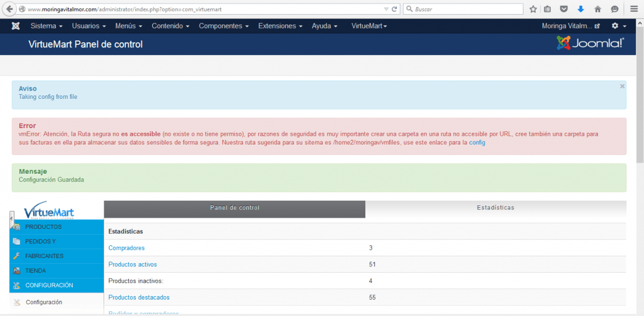Click the Pocket icon in browser toolbar
The height and width of the screenshot is (316, 644).
pyautogui.click(x=564, y=9)
